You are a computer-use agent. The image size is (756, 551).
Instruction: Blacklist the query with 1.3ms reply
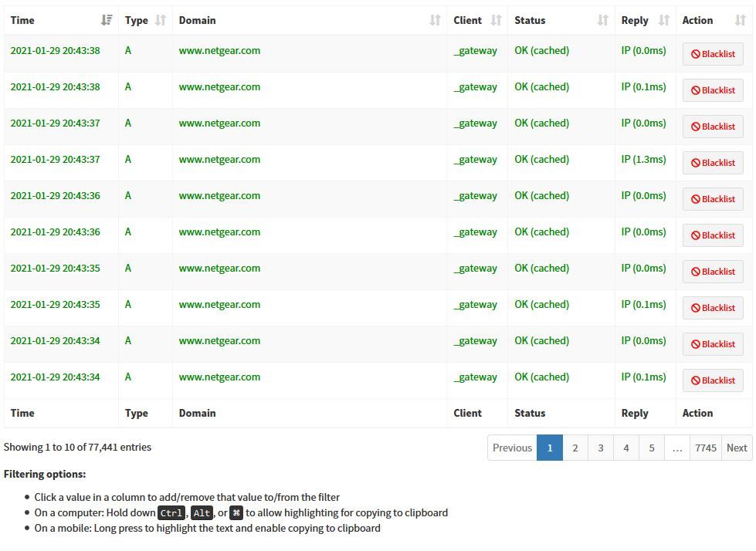[x=713, y=163]
